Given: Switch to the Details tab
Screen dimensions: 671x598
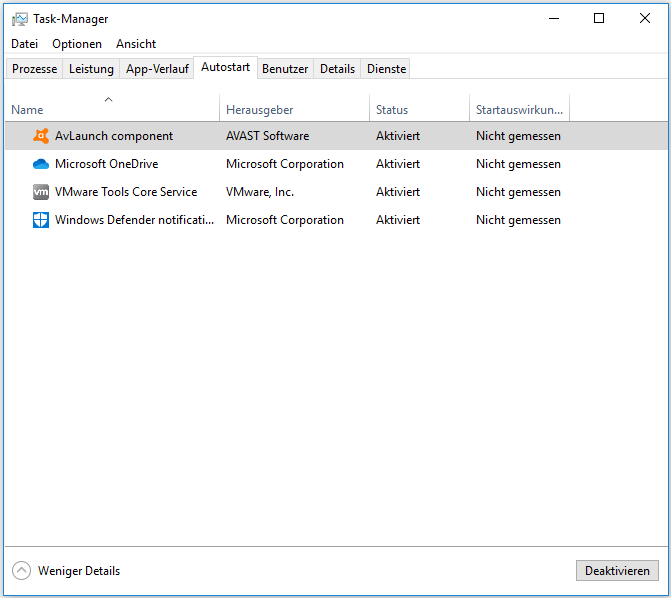Looking at the screenshot, I should (x=337, y=69).
